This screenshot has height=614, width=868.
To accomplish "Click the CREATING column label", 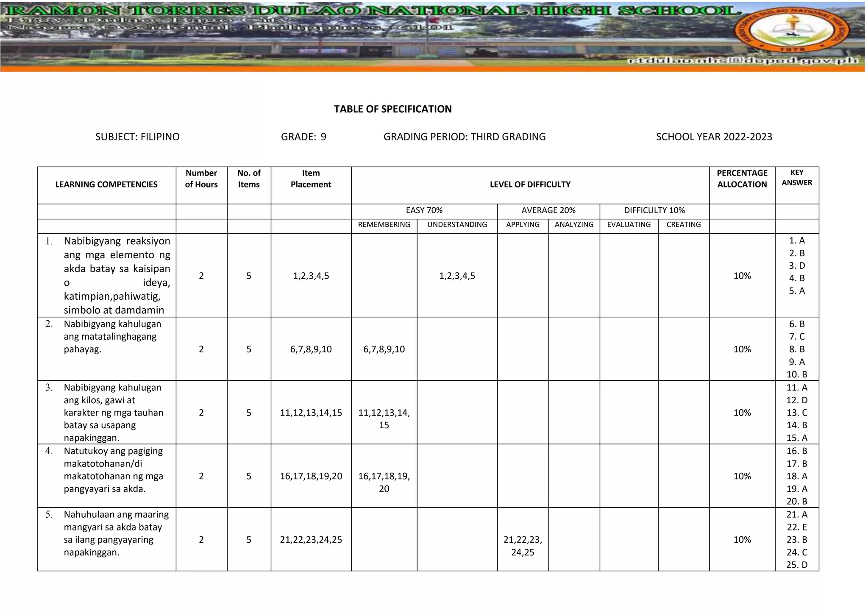I will tap(683, 225).
